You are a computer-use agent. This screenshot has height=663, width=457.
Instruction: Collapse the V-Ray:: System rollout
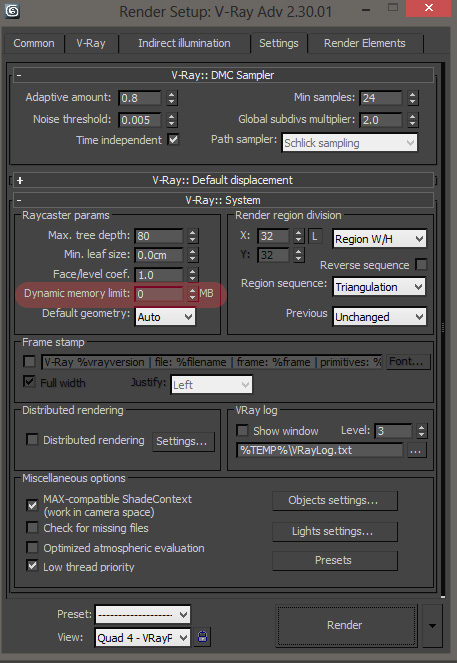223,200
